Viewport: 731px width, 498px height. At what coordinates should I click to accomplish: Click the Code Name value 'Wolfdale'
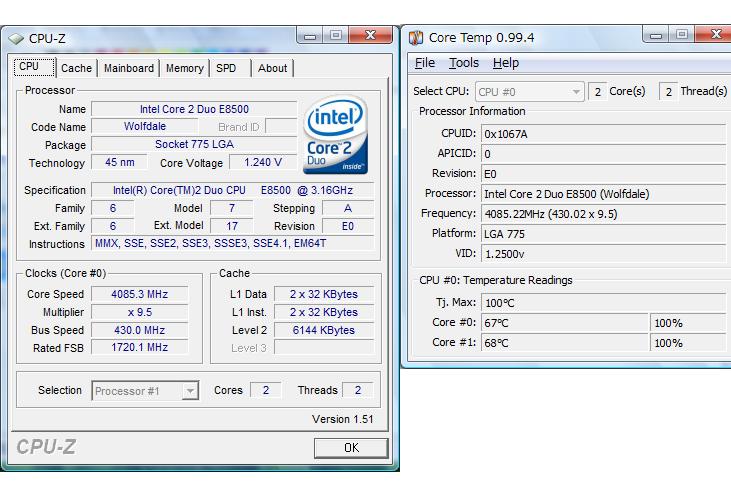tap(145, 126)
